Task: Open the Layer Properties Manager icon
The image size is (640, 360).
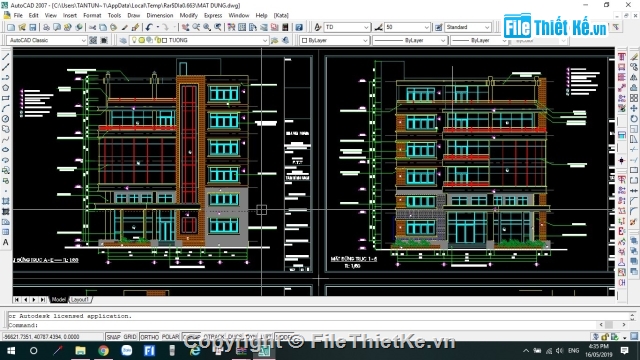Action: tap(123, 40)
